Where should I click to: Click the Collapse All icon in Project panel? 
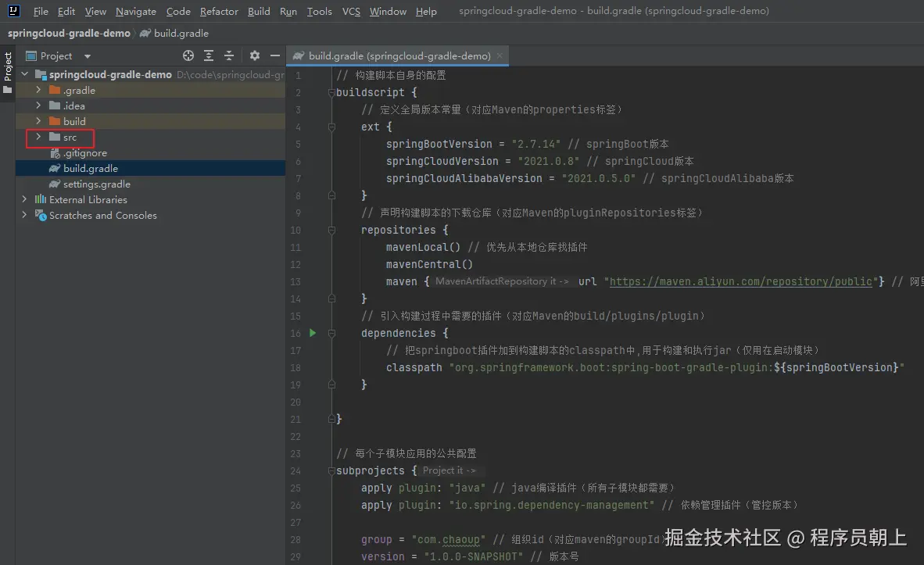[x=229, y=55]
